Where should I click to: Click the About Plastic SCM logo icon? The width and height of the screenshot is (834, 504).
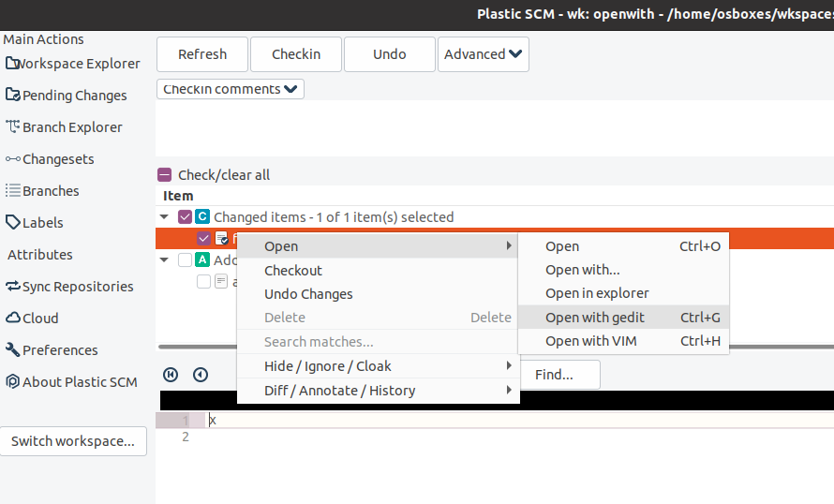click(13, 381)
